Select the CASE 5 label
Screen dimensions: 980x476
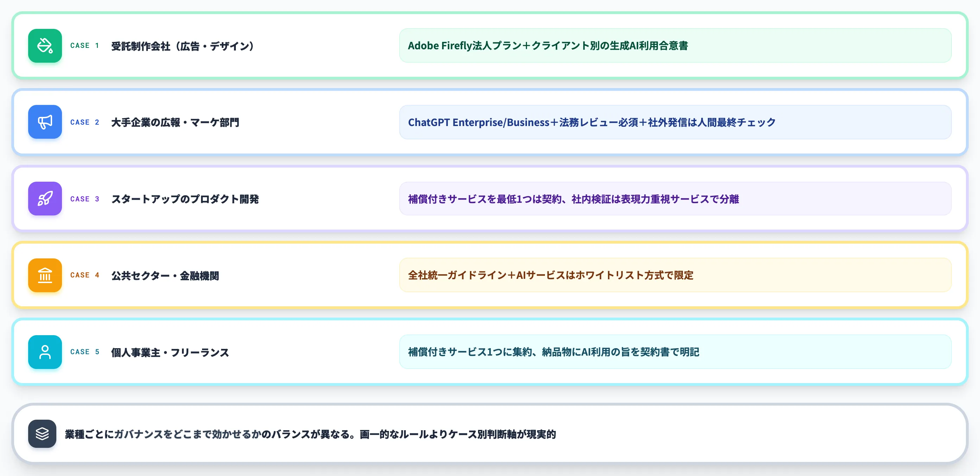[85, 352]
